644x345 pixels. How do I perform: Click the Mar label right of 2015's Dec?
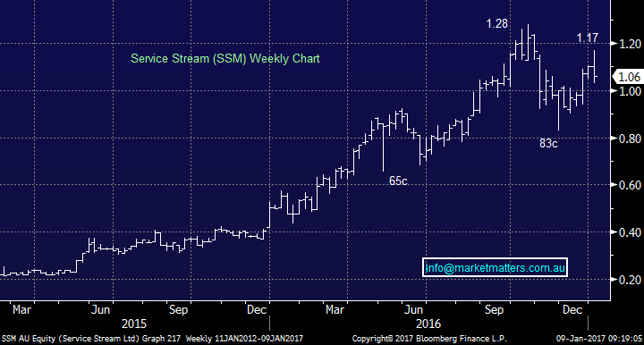(x=335, y=310)
